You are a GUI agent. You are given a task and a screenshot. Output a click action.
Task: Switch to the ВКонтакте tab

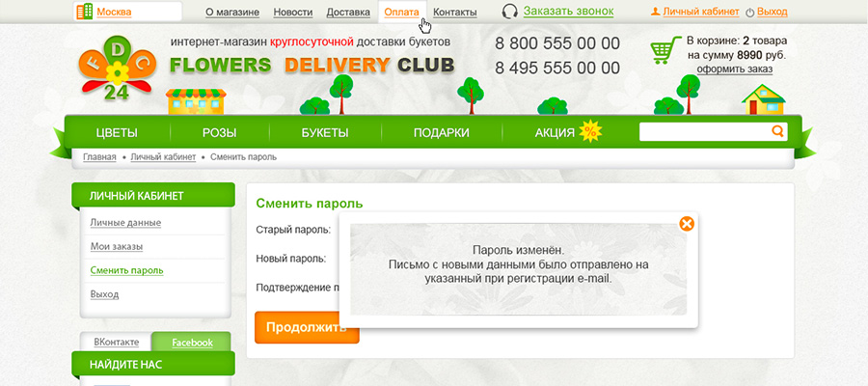point(117,343)
